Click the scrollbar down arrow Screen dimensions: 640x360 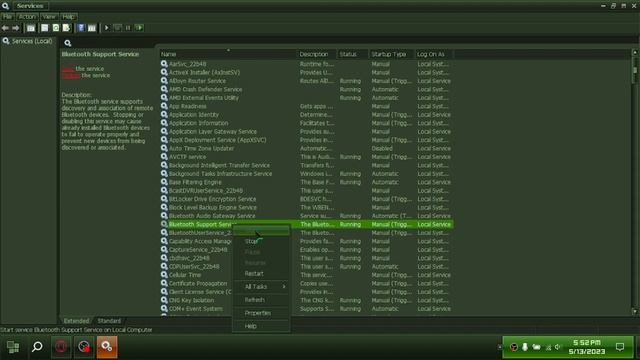click(x=635, y=311)
